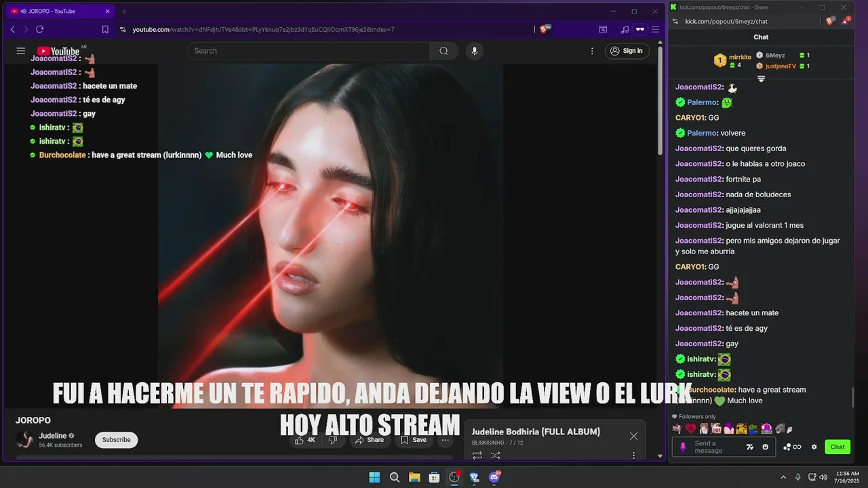Click the purple microphone icon in chat input

coord(683,447)
